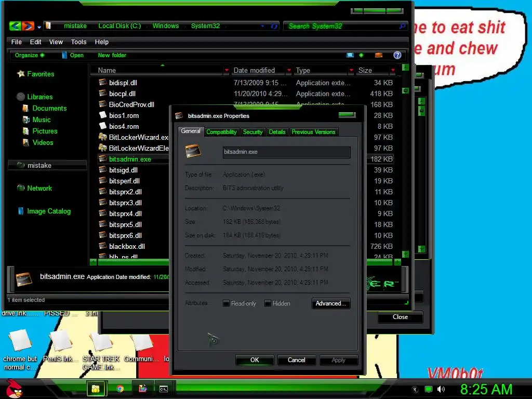
Task: Open the Organize dropdown menu
Action: click(29, 55)
